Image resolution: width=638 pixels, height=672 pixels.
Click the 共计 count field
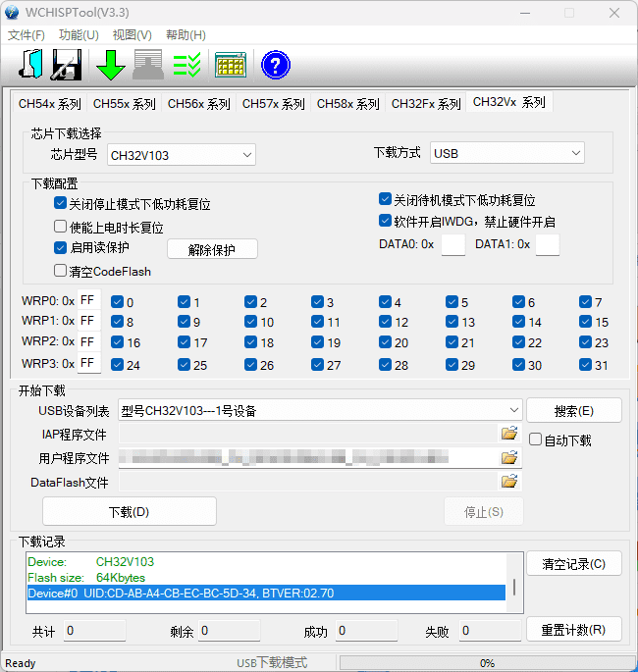click(94, 631)
